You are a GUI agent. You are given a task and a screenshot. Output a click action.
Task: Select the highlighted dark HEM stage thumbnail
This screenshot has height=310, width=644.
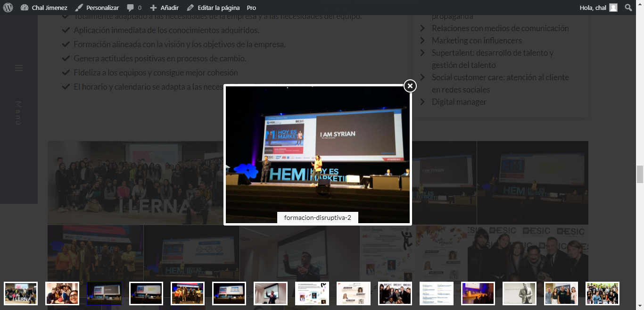coord(104,293)
